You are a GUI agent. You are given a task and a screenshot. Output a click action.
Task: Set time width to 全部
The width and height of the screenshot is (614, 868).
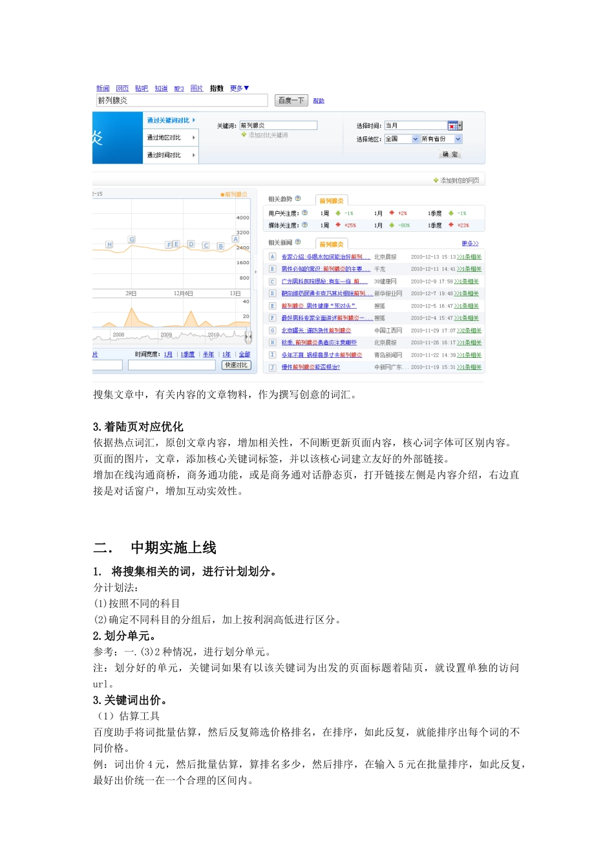point(244,355)
